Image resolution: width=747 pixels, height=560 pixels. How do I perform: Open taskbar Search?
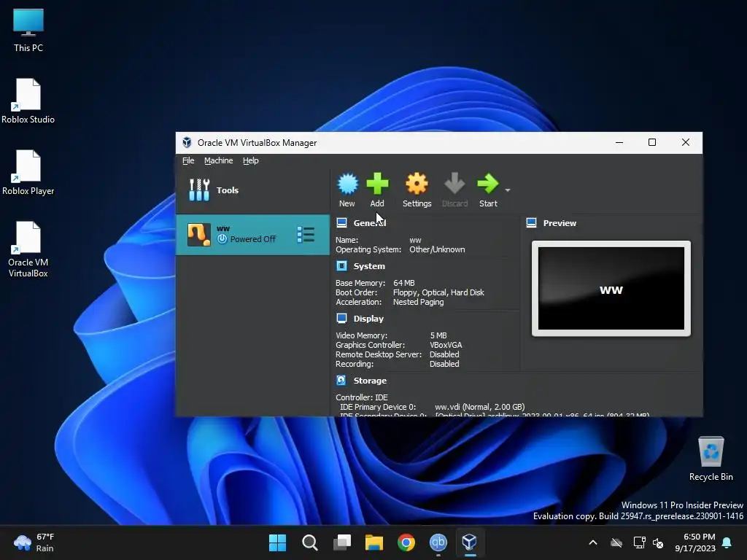point(309,542)
